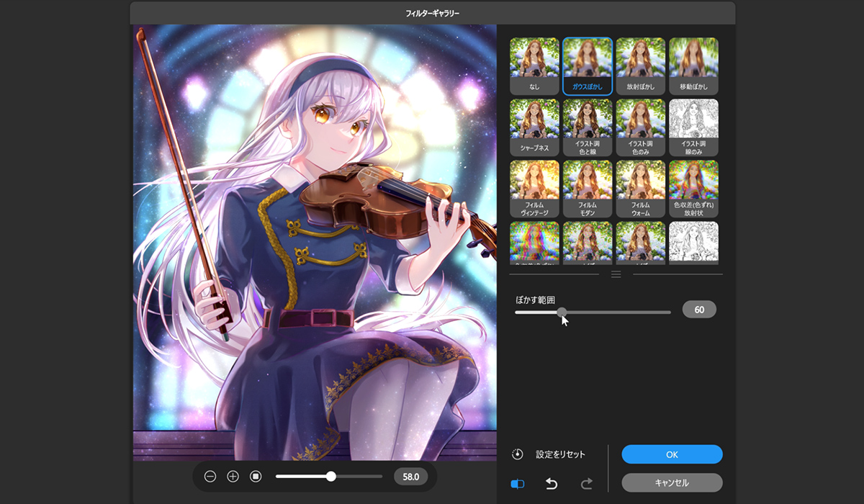Click the ぼかす範囲 blur range slider handle
This screenshot has width=864, height=504.
click(x=562, y=312)
